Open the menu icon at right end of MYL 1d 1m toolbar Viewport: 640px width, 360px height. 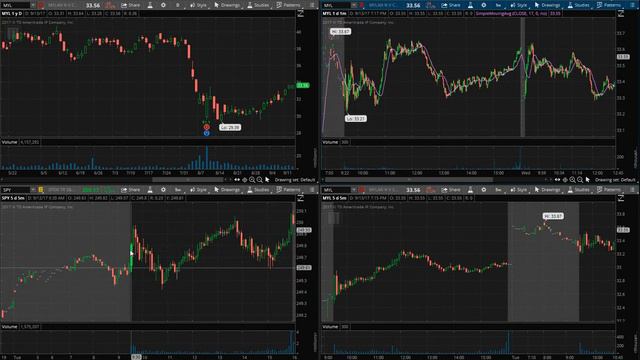pyautogui.click(x=633, y=5)
